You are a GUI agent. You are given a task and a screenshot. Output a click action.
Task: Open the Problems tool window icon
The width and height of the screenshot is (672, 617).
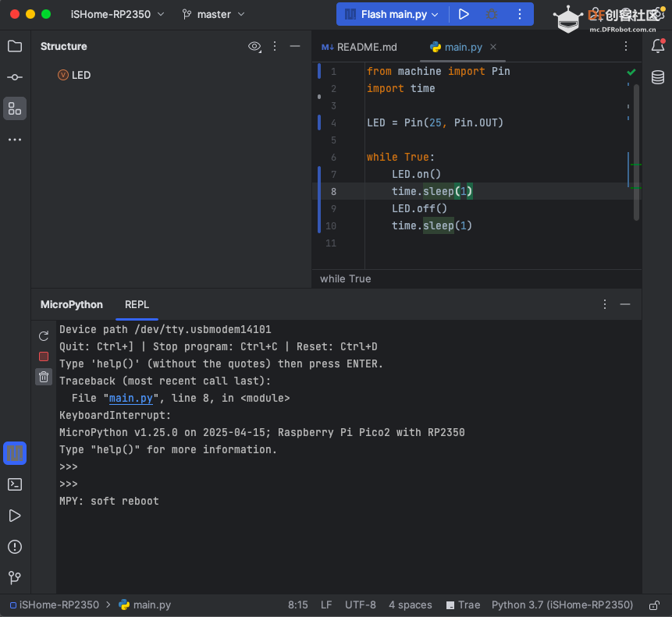(15, 547)
